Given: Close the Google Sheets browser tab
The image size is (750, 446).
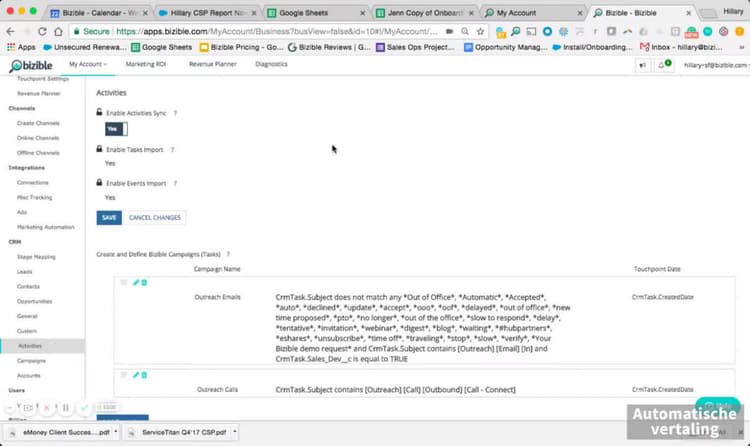Looking at the screenshot, I should click(x=362, y=13).
